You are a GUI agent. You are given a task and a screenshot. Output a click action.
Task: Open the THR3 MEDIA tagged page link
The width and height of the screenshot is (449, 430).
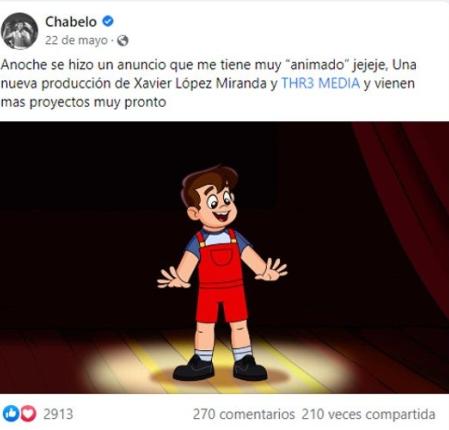(321, 83)
